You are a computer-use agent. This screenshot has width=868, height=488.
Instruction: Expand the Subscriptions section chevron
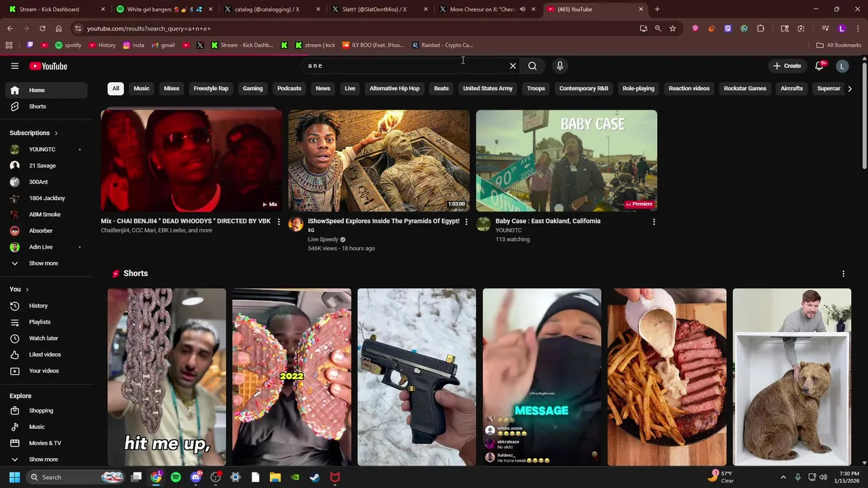pyautogui.click(x=56, y=134)
